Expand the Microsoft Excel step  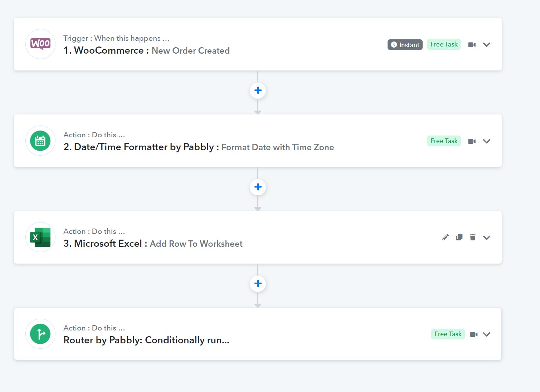[x=487, y=238]
